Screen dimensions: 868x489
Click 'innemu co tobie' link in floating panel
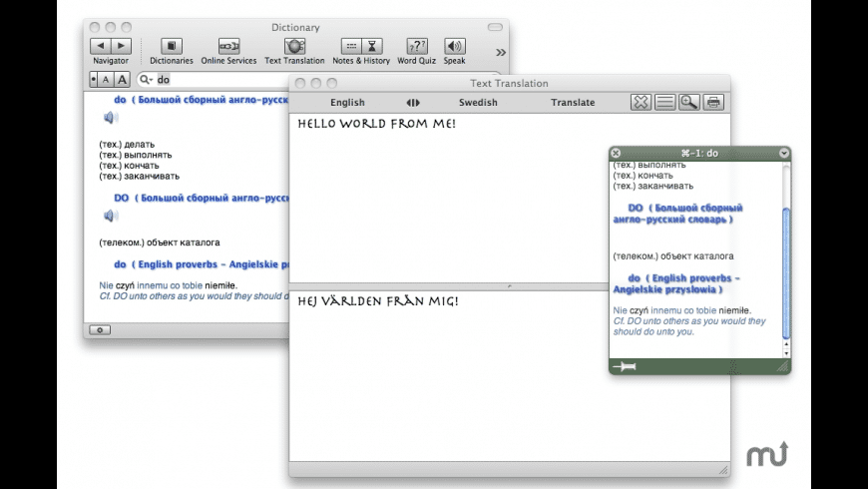(x=683, y=310)
